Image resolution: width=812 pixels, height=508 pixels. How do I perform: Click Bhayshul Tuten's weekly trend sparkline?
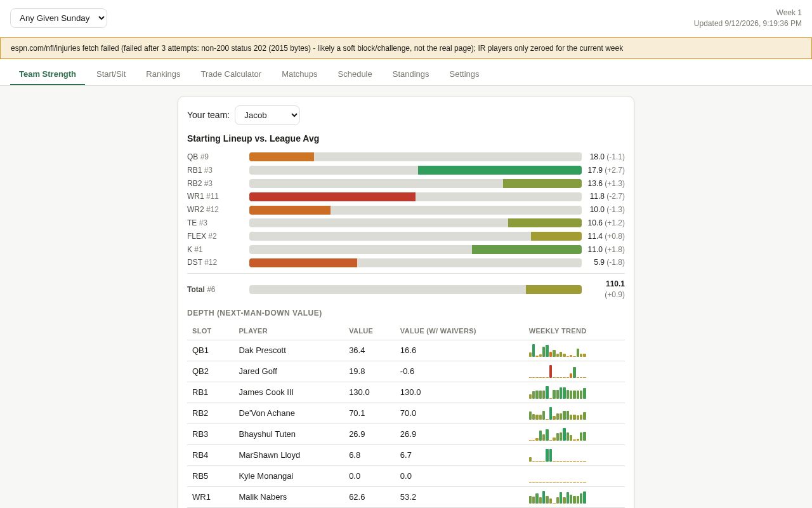(x=558, y=434)
